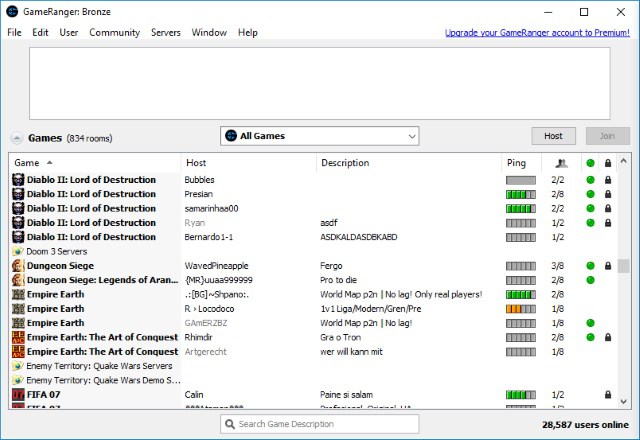Collapse the Games section with round arrow

[17, 138]
